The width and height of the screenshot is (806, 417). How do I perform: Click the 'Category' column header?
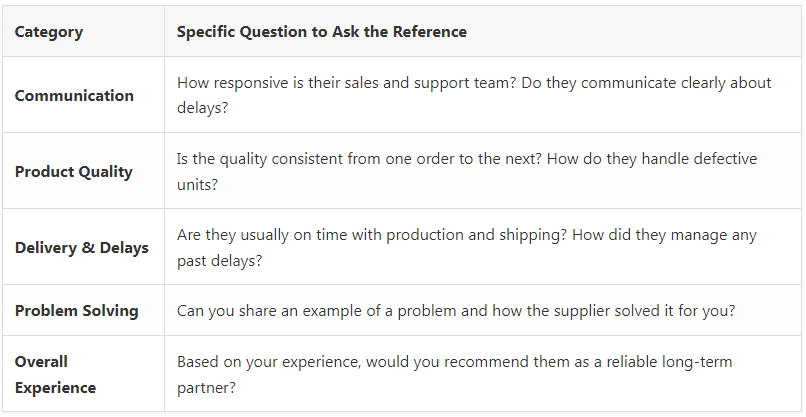49,32
